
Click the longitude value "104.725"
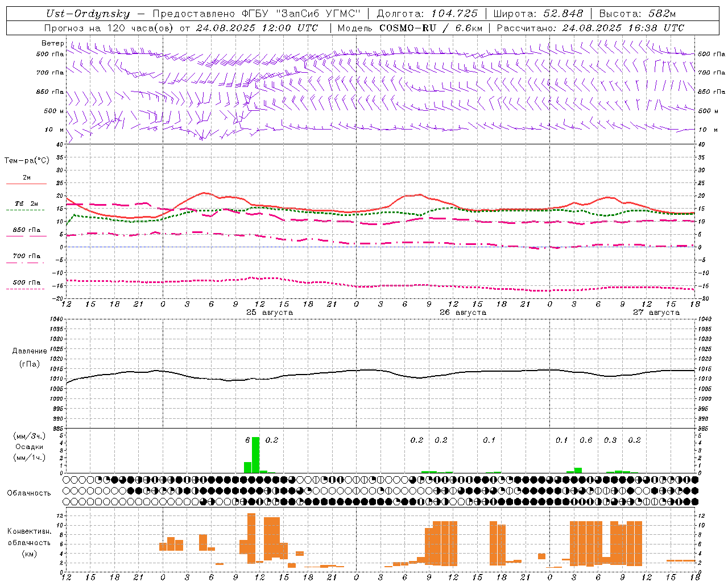click(x=454, y=14)
